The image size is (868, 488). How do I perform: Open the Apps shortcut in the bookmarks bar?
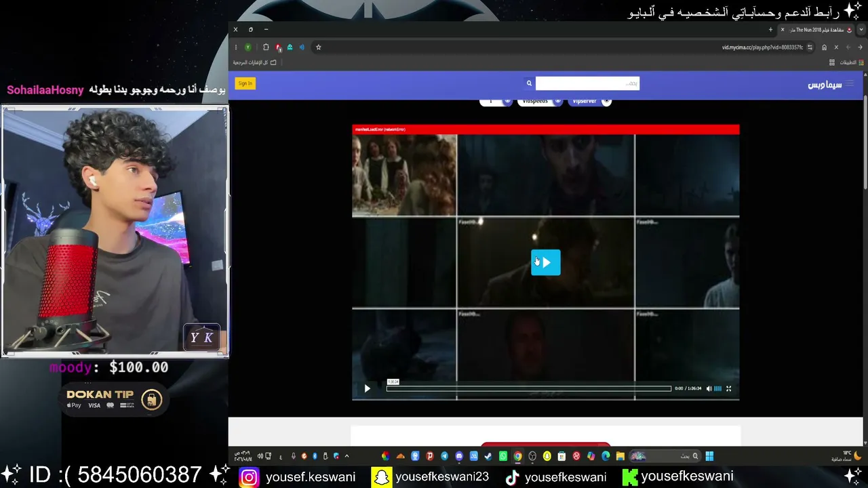pos(852,62)
